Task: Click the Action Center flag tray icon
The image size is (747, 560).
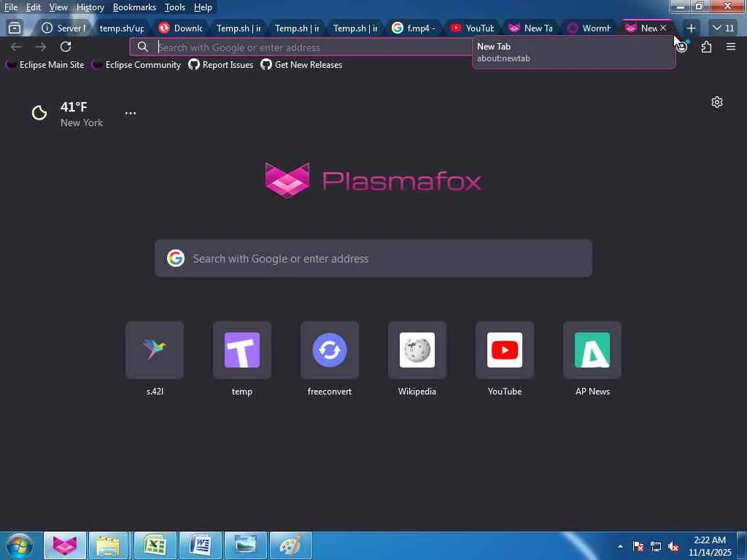Action: (x=638, y=547)
